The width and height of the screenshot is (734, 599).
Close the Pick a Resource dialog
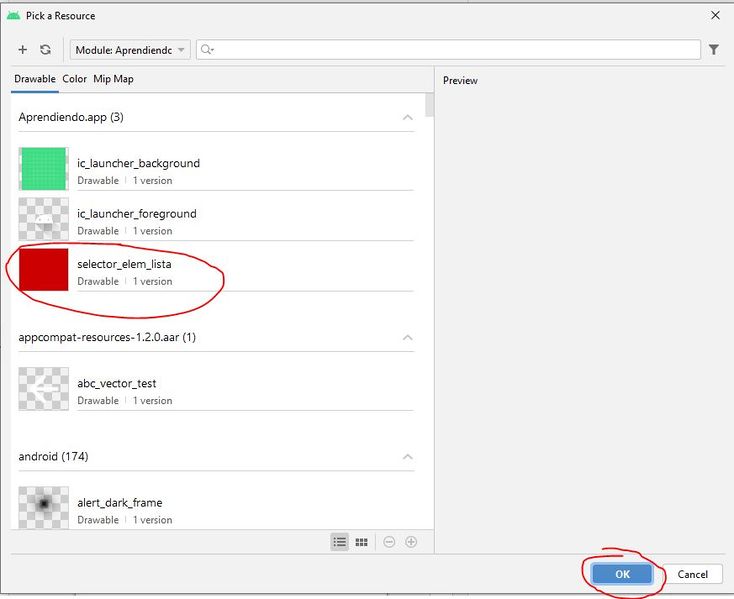pyautogui.click(x=715, y=15)
